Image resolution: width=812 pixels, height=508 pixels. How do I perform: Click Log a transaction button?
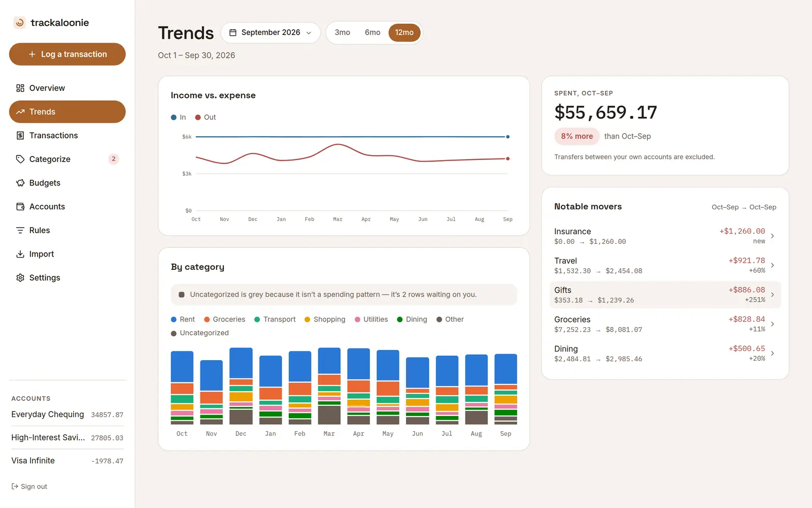tap(67, 54)
